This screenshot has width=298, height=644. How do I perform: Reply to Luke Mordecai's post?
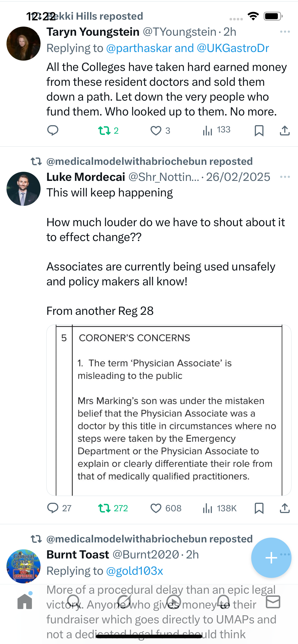pos(53,508)
